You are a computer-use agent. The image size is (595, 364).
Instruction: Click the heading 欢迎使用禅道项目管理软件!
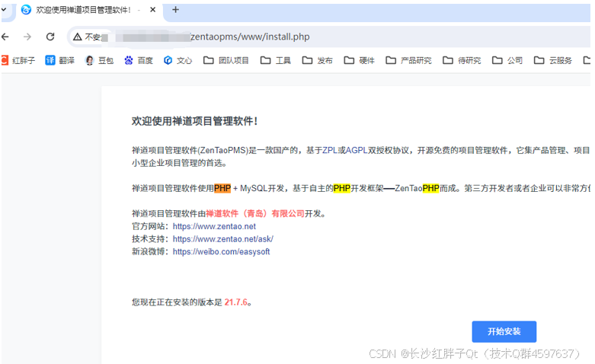pos(195,121)
